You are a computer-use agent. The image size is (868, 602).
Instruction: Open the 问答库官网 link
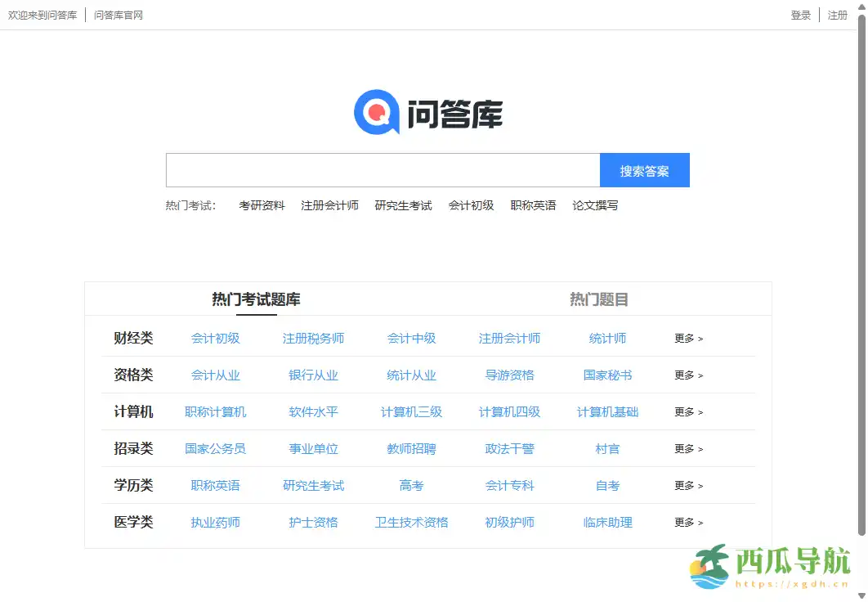coord(117,15)
